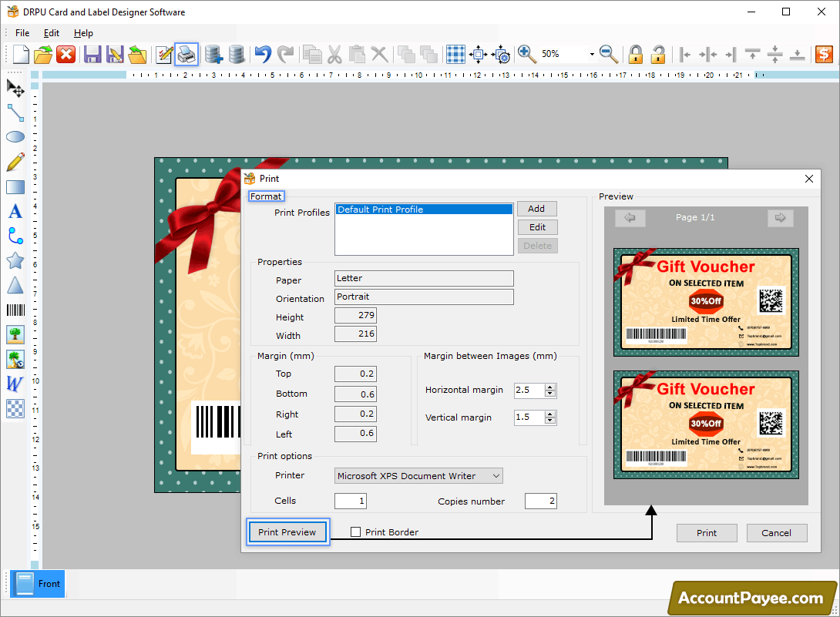Undo the last action
The image size is (840, 617).
point(263,54)
